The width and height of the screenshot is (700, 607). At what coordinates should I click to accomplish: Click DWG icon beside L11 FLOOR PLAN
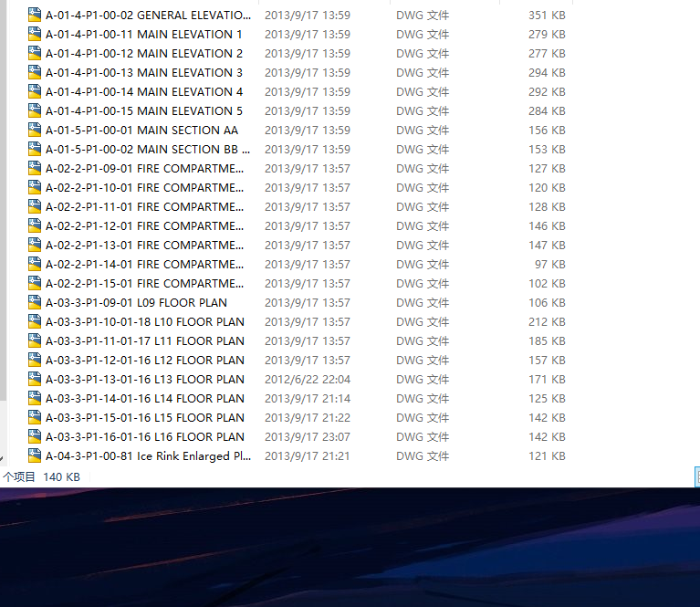[x=35, y=341]
